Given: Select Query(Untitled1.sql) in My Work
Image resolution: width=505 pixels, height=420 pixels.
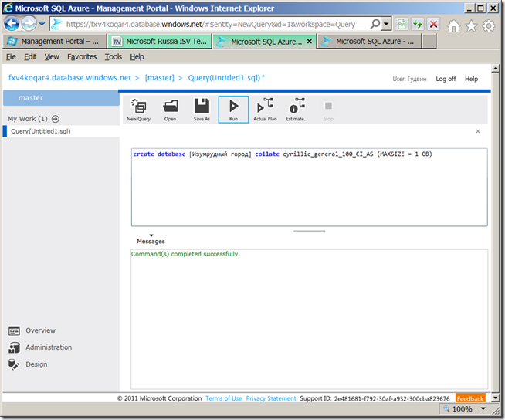Looking at the screenshot, I should [61, 131].
